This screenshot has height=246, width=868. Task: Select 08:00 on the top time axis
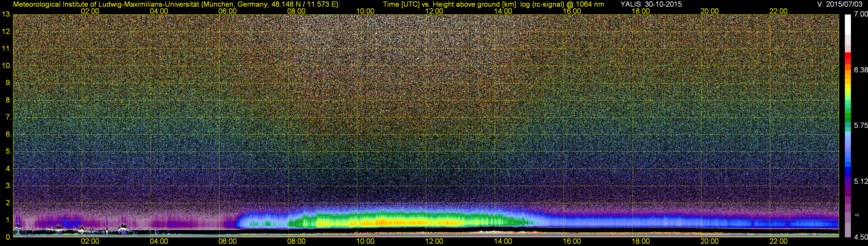click(296, 11)
